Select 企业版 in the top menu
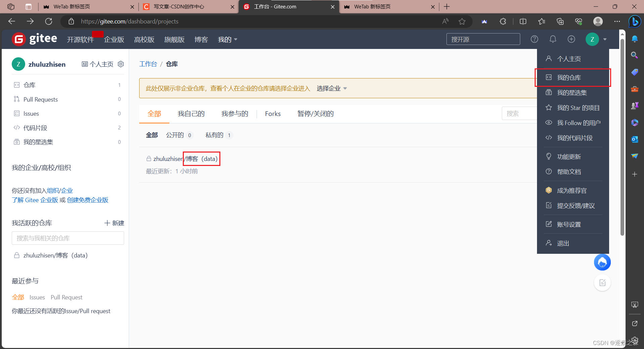The height and width of the screenshot is (349, 644). click(x=114, y=39)
